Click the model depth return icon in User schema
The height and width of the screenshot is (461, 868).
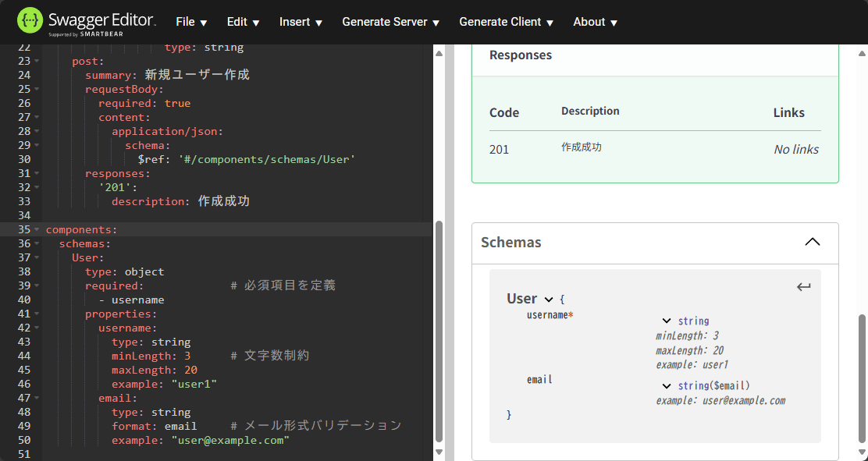[803, 286]
